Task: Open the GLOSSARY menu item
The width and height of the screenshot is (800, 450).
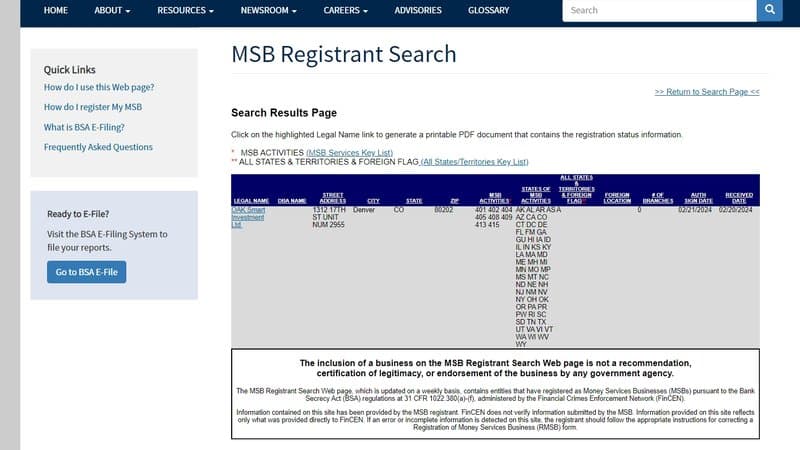Action: tap(488, 10)
